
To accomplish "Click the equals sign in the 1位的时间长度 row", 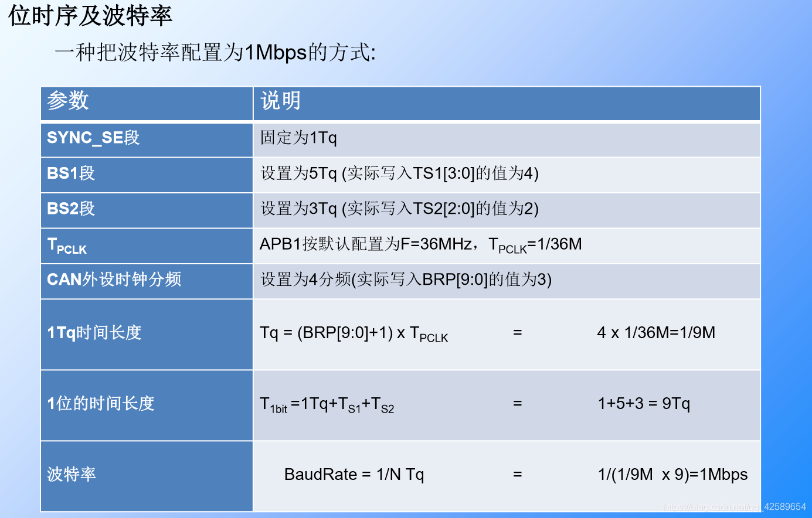I will (517, 404).
